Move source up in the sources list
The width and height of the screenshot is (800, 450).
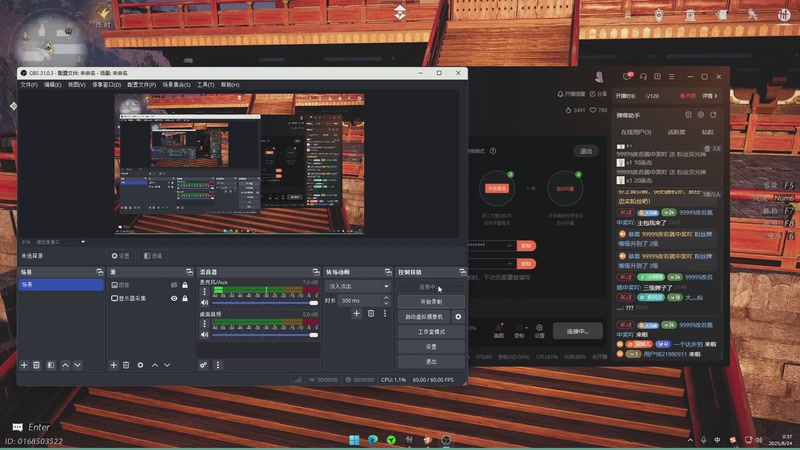coord(155,365)
